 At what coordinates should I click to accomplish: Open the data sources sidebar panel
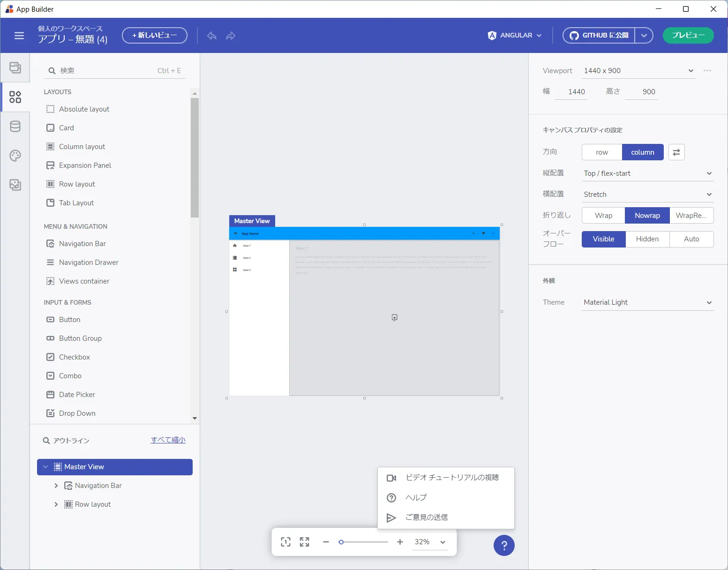pyautogui.click(x=15, y=127)
